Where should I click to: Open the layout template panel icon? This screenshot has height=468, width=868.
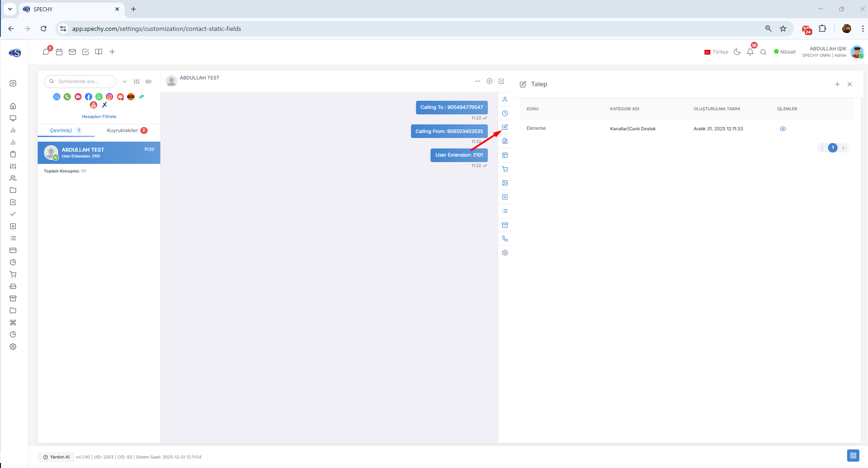(x=505, y=155)
